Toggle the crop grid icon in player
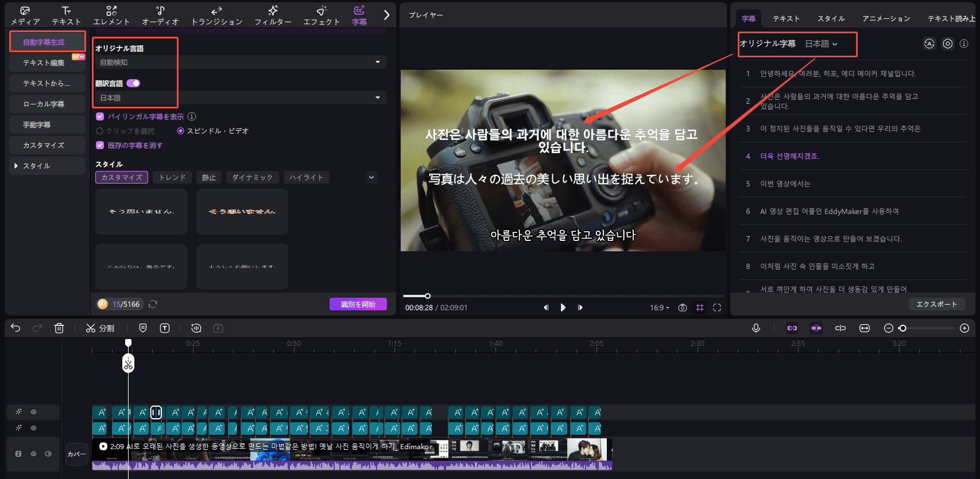980x479 pixels. click(700, 307)
